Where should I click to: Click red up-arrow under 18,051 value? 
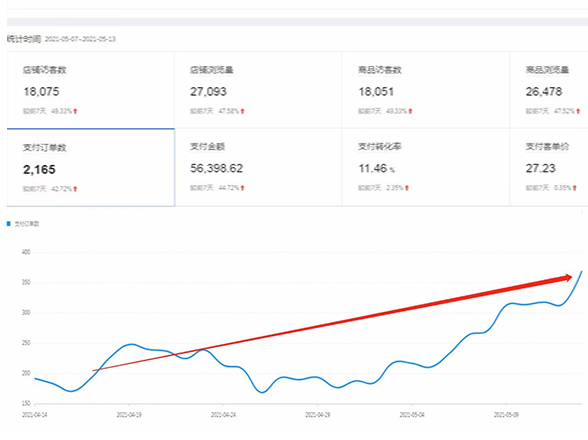point(410,111)
